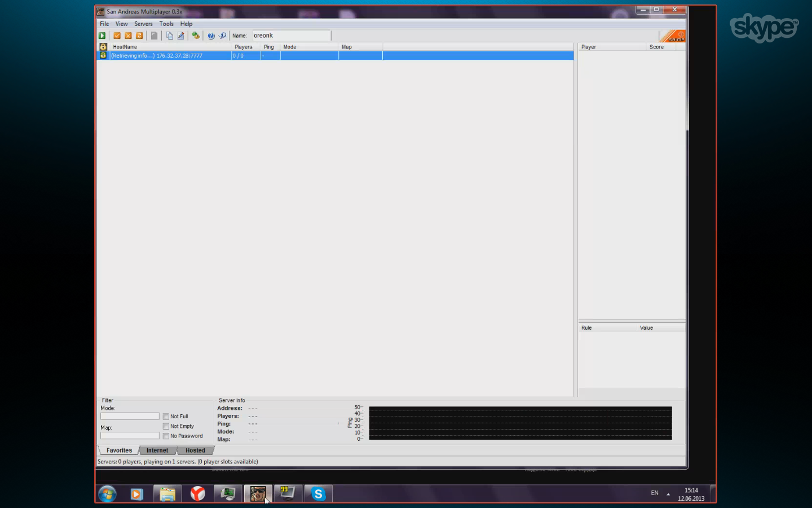Open the Servers menu

point(143,24)
